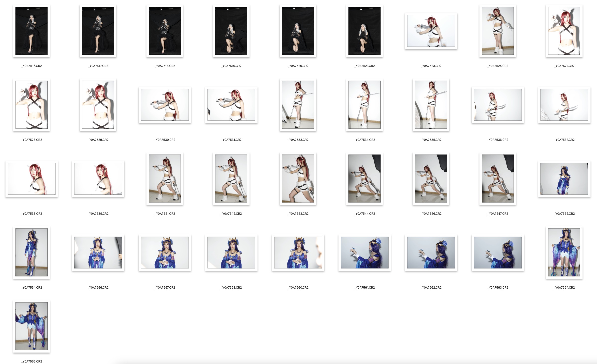
Task: Select thumbnail _Y0A7516.CR2
Action: point(31,31)
